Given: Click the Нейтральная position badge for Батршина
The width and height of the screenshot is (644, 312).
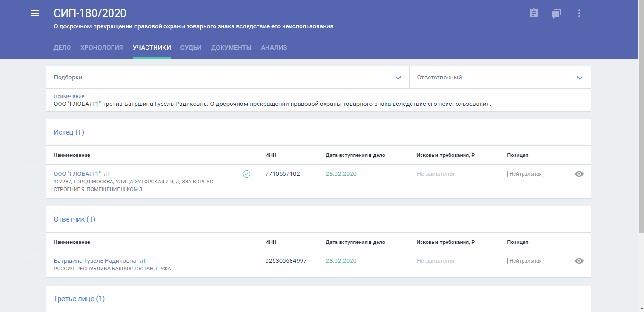Looking at the screenshot, I should pyautogui.click(x=526, y=261).
